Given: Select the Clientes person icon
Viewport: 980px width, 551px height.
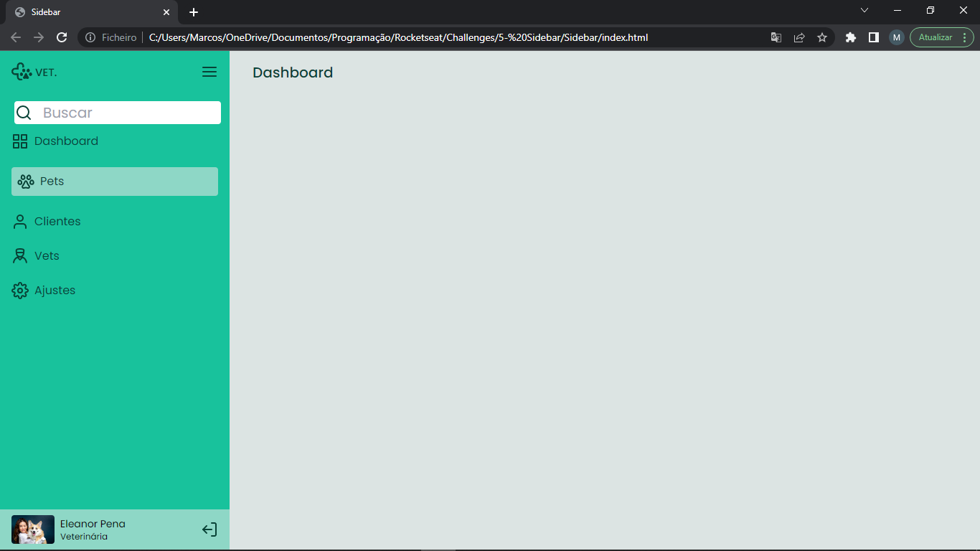Looking at the screenshot, I should pos(19,221).
